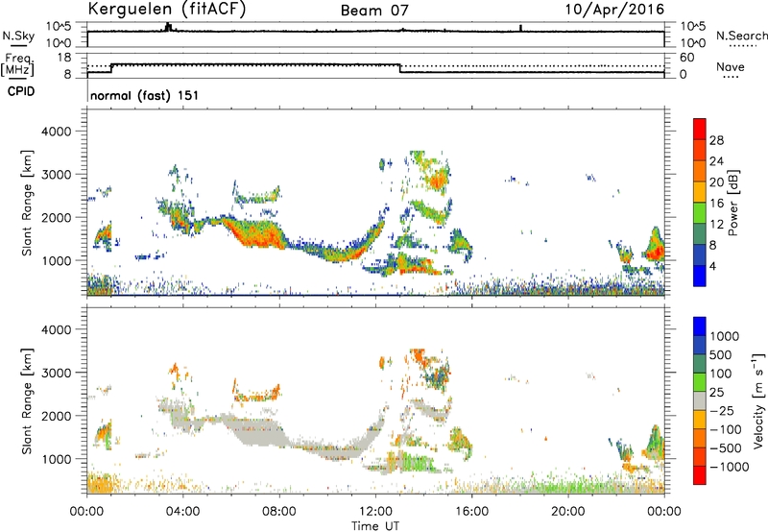Screen dimensions: 768x532
Task: Click the 'Beam 07' label
Action: [x=374, y=11]
